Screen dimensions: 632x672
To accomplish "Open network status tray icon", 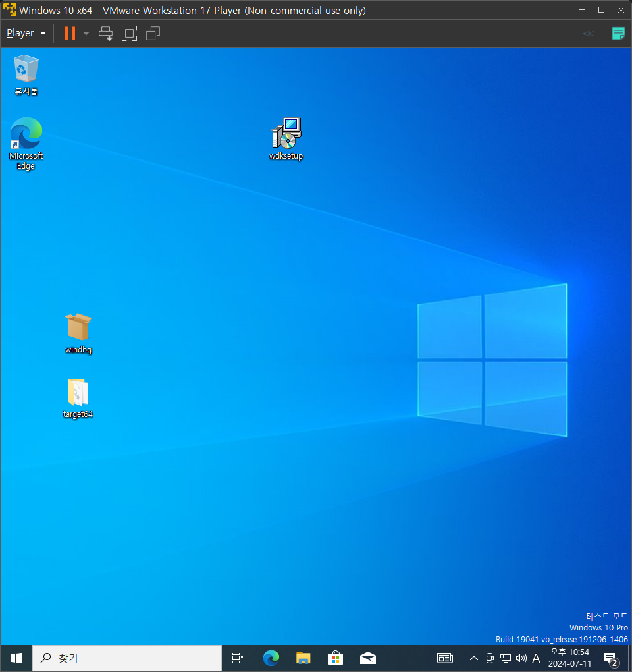I will tap(506, 658).
